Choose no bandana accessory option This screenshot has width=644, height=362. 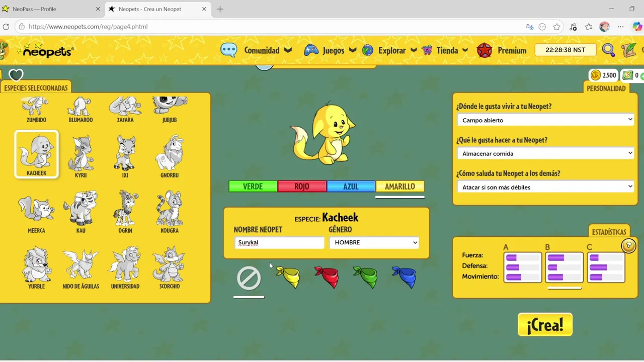pos(249,278)
